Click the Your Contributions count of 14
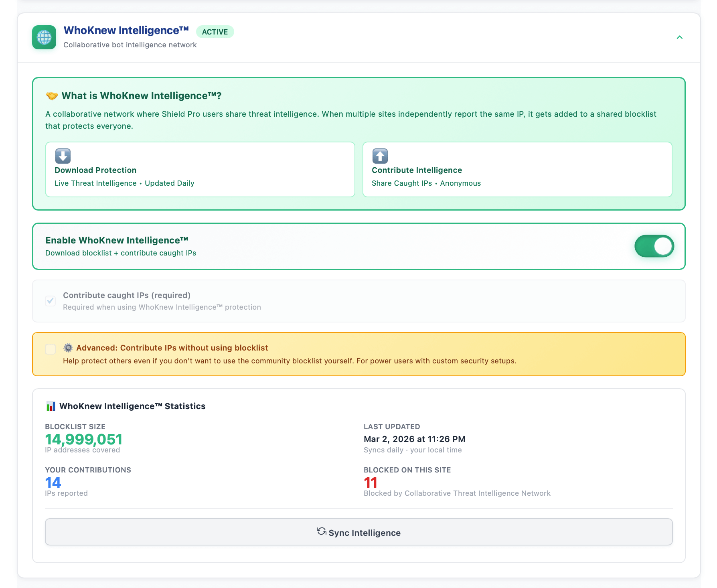This screenshot has width=717, height=588. (53, 483)
